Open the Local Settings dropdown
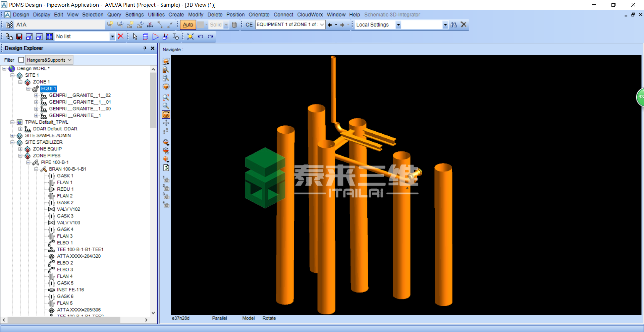The height and width of the screenshot is (332, 644). 398,25
